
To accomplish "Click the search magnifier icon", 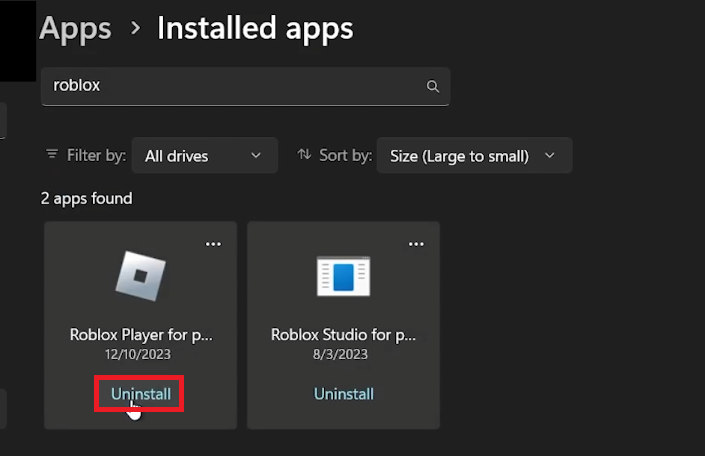I will pos(433,87).
